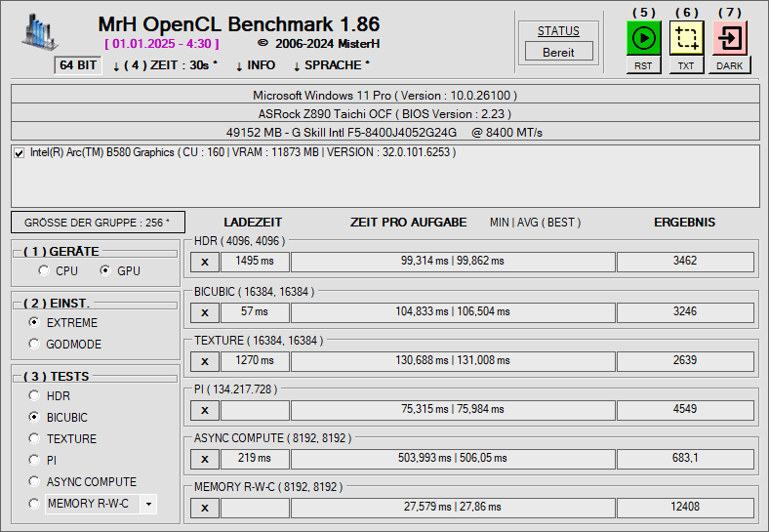This screenshot has width=769, height=532.
Task: Start the benchmark with the green play icon
Action: click(643, 38)
